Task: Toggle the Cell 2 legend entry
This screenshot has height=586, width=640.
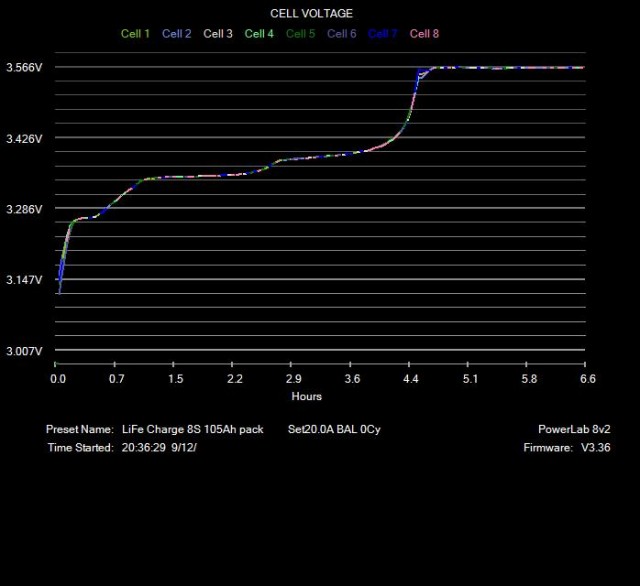Action: (x=176, y=34)
